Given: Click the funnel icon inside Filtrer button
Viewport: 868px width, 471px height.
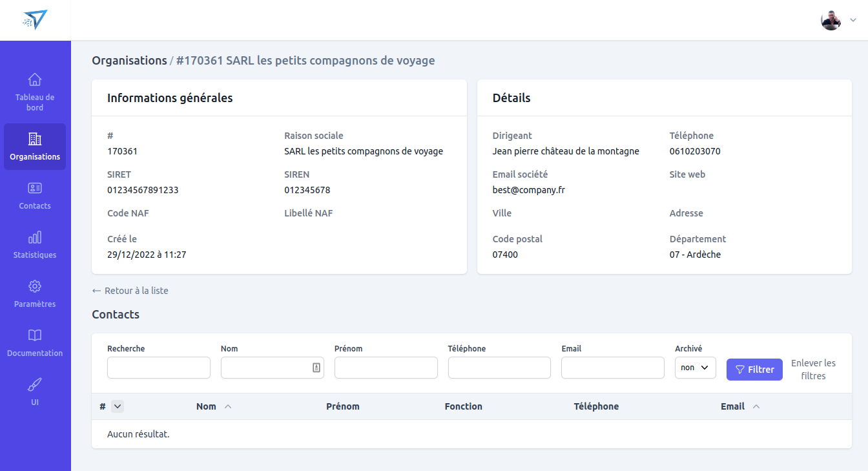Looking at the screenshot, I should coord(739,369).
